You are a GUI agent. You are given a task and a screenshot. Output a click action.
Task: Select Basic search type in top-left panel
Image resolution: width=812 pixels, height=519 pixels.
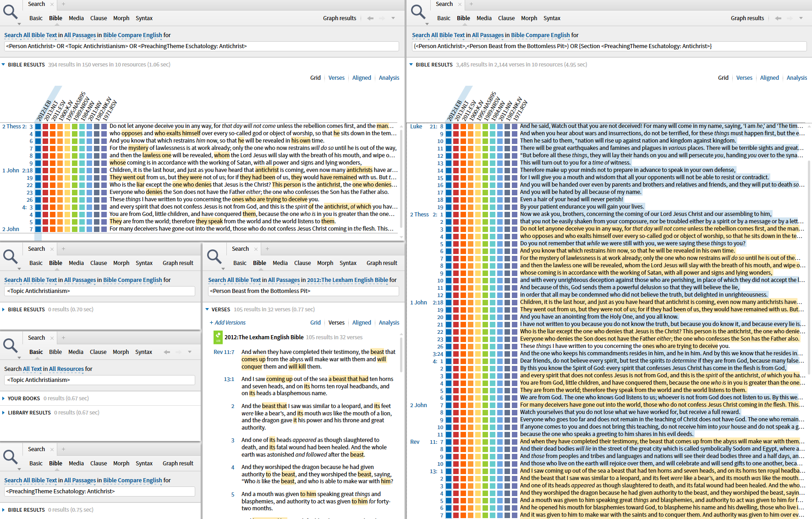[36, 18]
